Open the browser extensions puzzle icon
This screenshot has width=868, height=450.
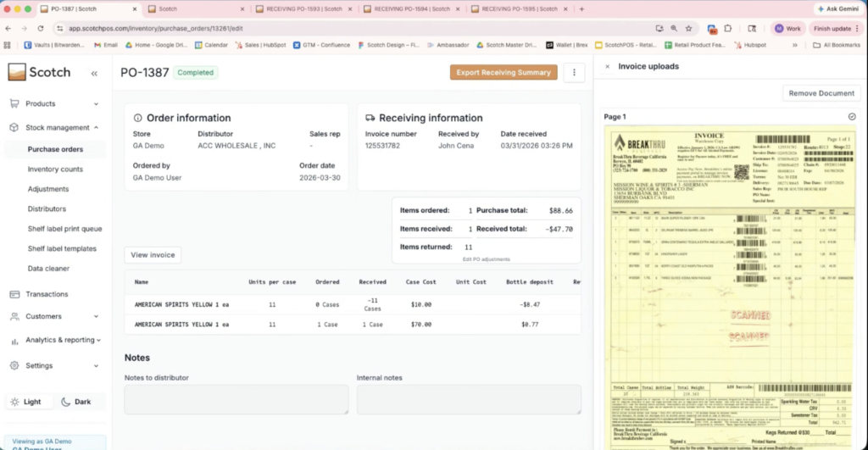[x=728, y=28]
